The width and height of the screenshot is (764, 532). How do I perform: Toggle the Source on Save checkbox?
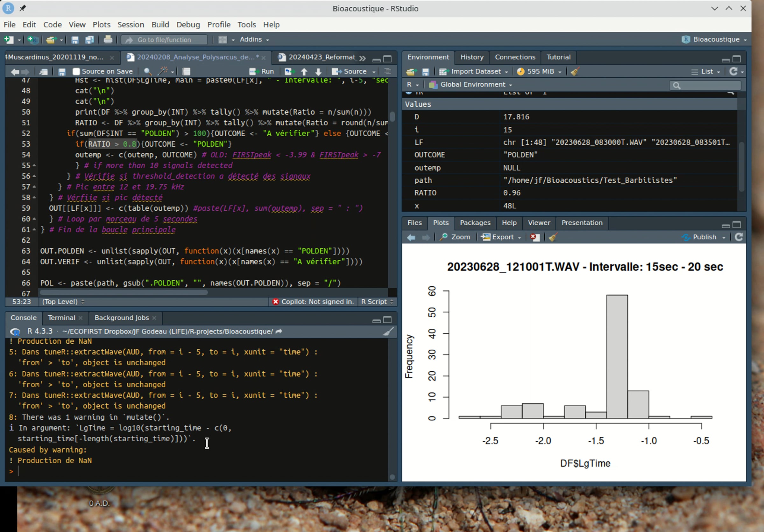click(76, 72)
